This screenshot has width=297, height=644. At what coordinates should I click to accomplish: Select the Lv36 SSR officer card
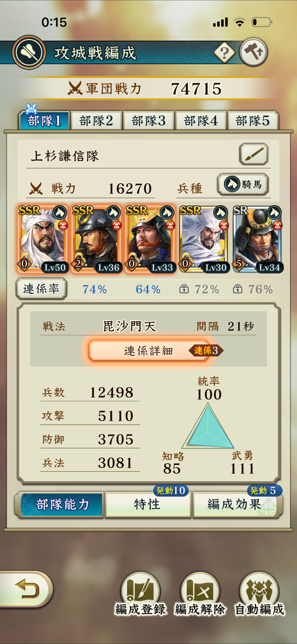(x=96, y=240)
